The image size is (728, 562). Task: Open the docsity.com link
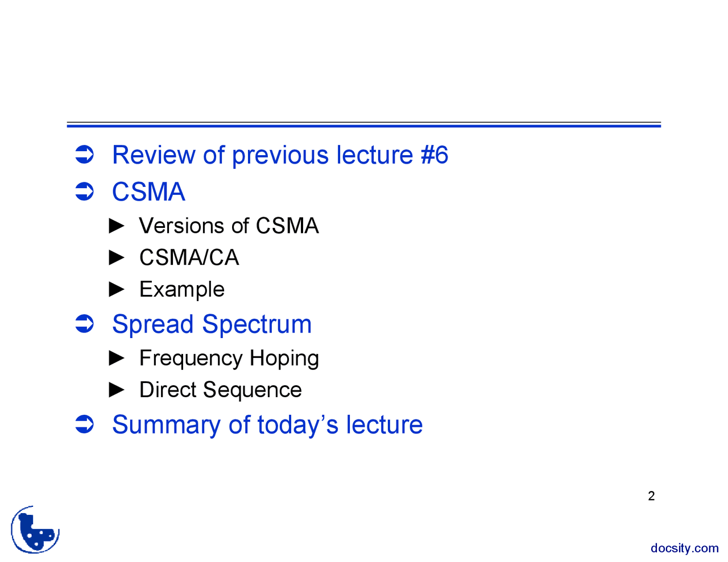coord(684,548)
